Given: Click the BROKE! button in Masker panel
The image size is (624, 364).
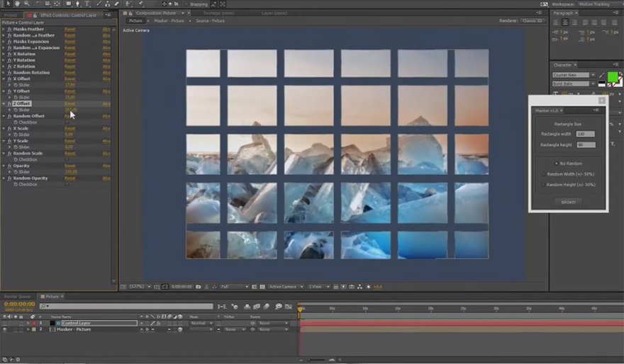Looking at the screenshot, I should [568, 202].
